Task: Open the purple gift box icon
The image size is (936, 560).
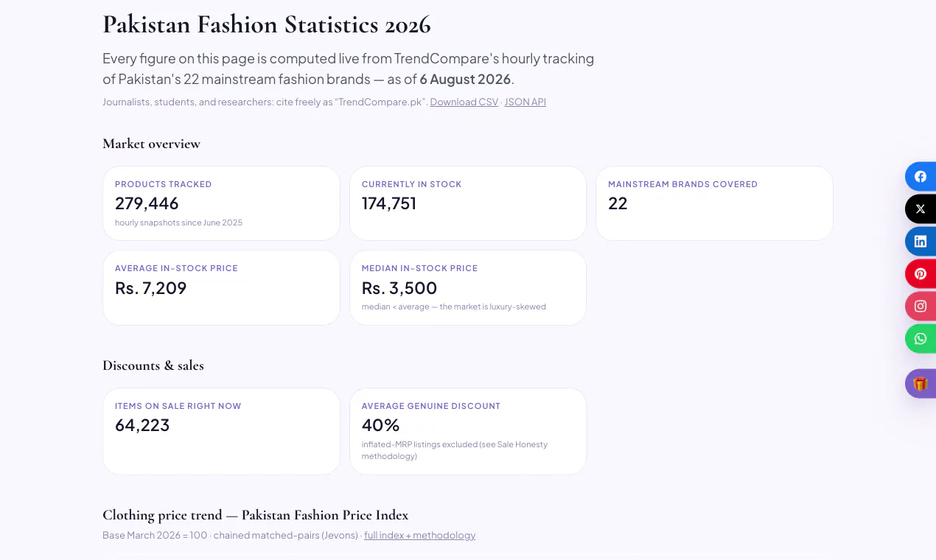Action: 921,384
